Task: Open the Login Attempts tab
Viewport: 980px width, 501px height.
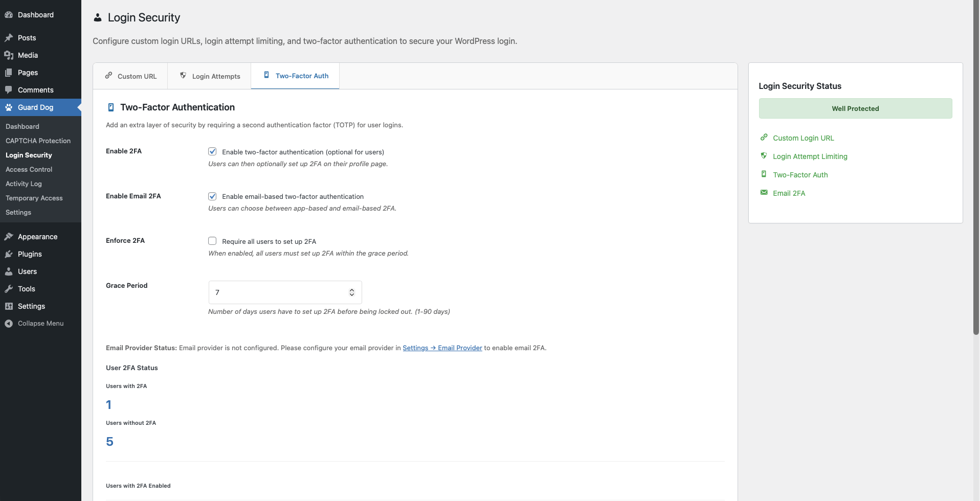Action: tap(209, 76)
